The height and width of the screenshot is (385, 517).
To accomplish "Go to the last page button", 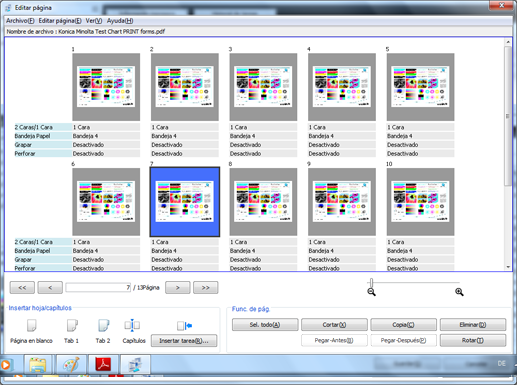I will coord(206,288).
